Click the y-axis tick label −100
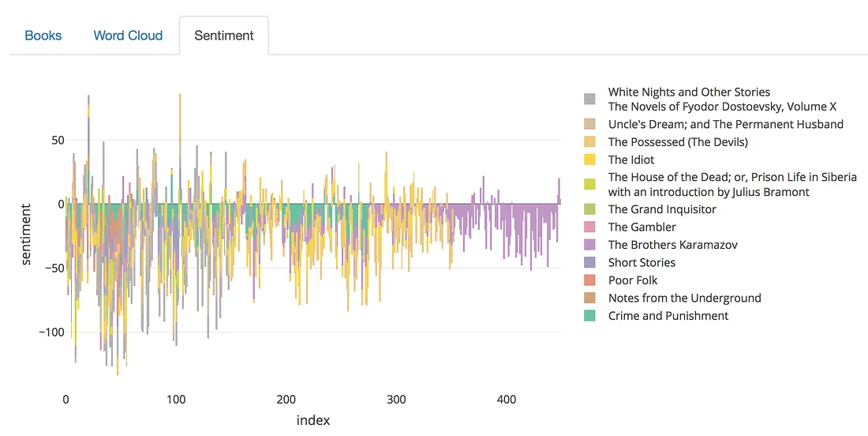 point(51,332)
